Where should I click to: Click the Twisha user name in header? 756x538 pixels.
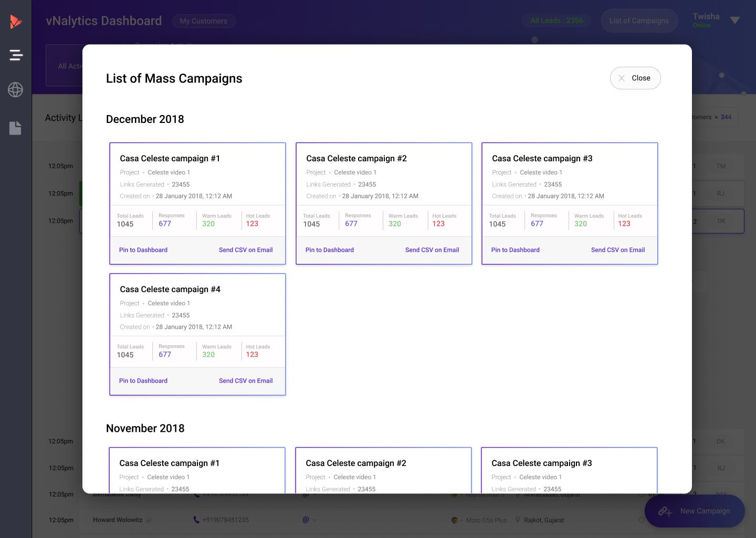pos(706,16)
